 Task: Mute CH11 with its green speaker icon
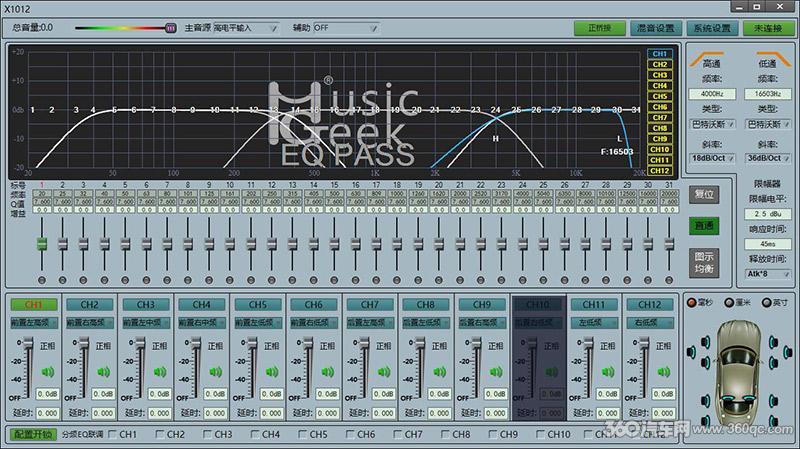[x=608, y=372]
